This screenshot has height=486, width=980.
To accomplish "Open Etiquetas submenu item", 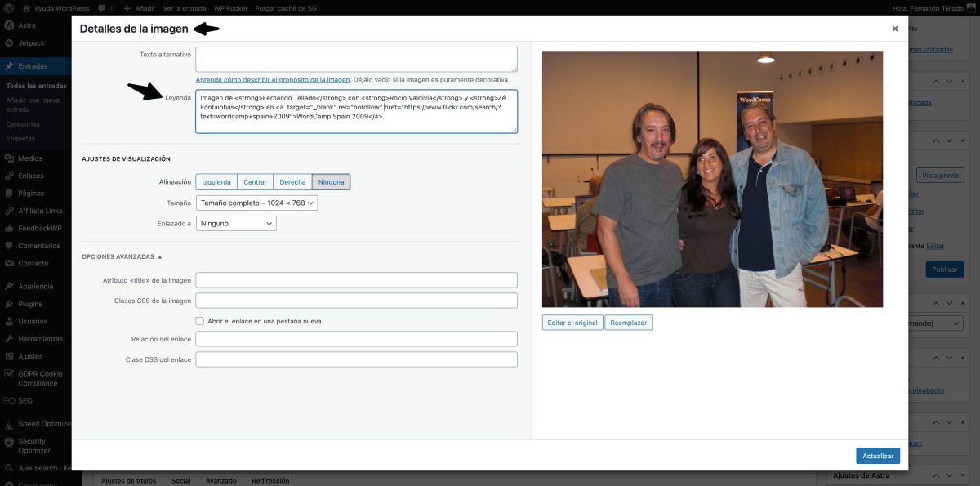I will coord(20,138).
